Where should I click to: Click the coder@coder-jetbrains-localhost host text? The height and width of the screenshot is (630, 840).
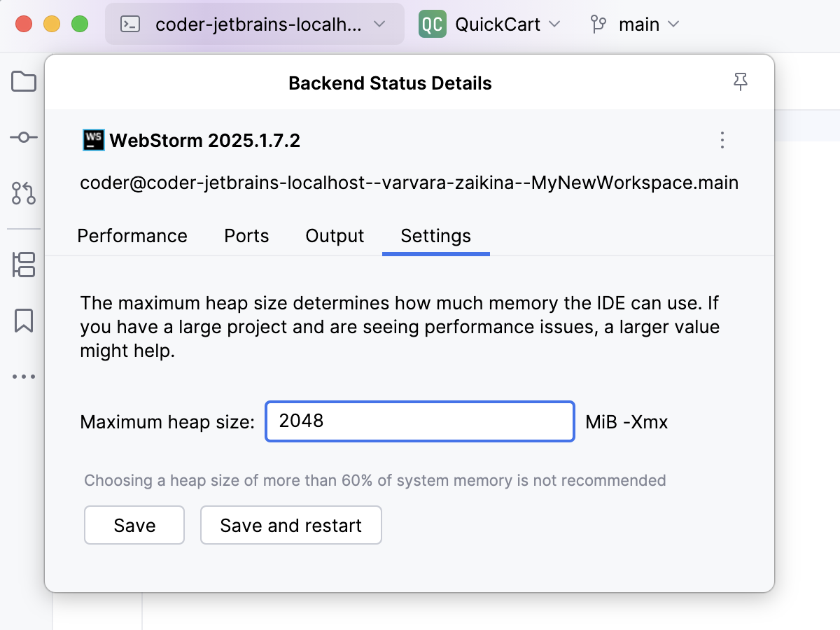(409, 183)
